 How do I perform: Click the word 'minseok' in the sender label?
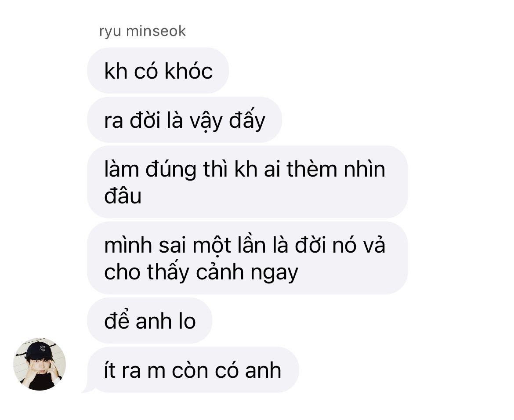point(156,31)
